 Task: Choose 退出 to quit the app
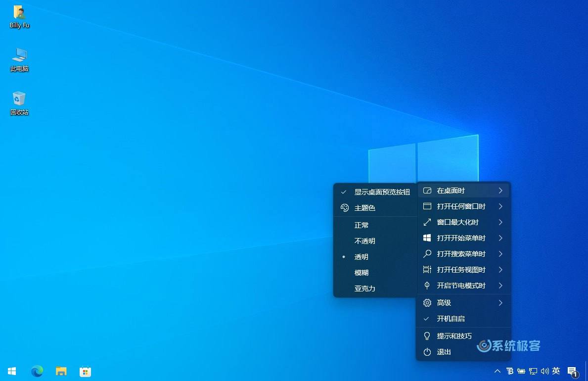click(x=463, y=352)
